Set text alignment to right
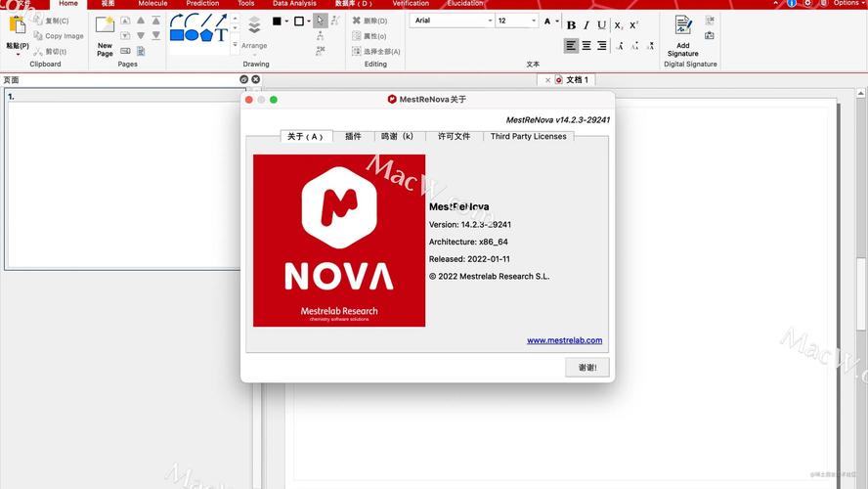This screenshot has width=868, height=489. point(602,45)
